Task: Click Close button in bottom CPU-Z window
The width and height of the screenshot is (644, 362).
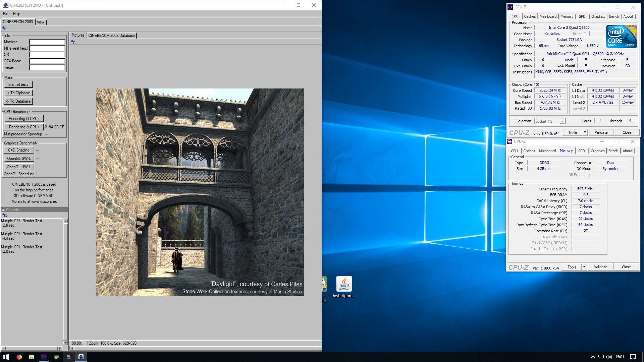Action: pyautogui.click(x=626, y=267)
